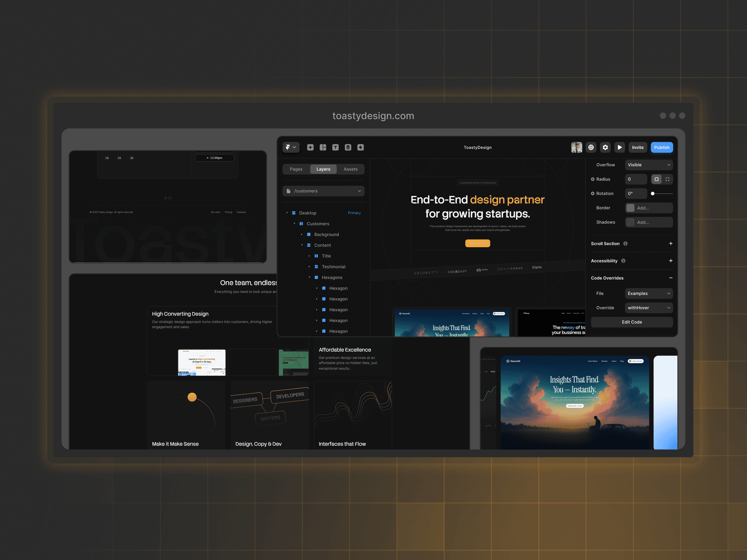Collapse the Hexagons layer group
The width and height of the screenshot is (747, 560).
click(x=310, y=277)
